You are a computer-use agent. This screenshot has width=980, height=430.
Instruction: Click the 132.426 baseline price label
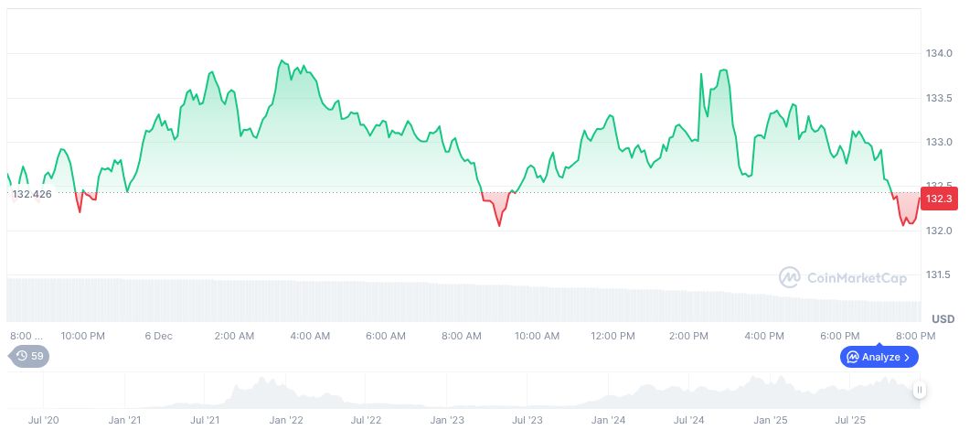tap(32, 194)
